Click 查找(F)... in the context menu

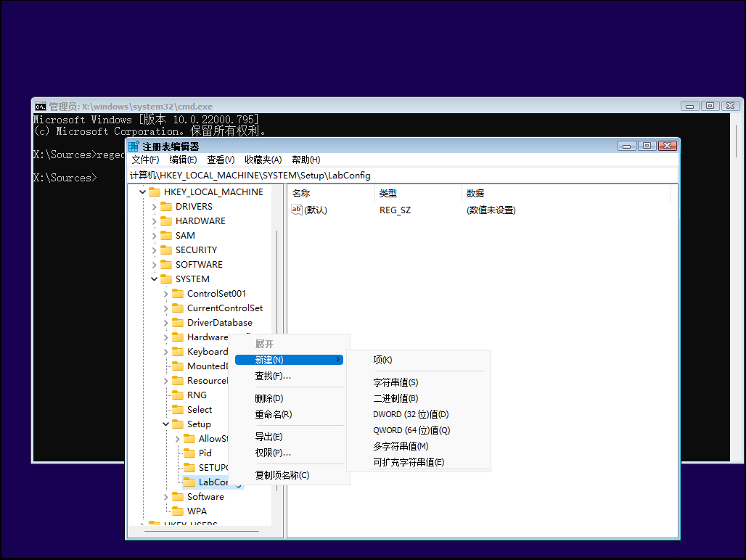(x=289, y=376)
